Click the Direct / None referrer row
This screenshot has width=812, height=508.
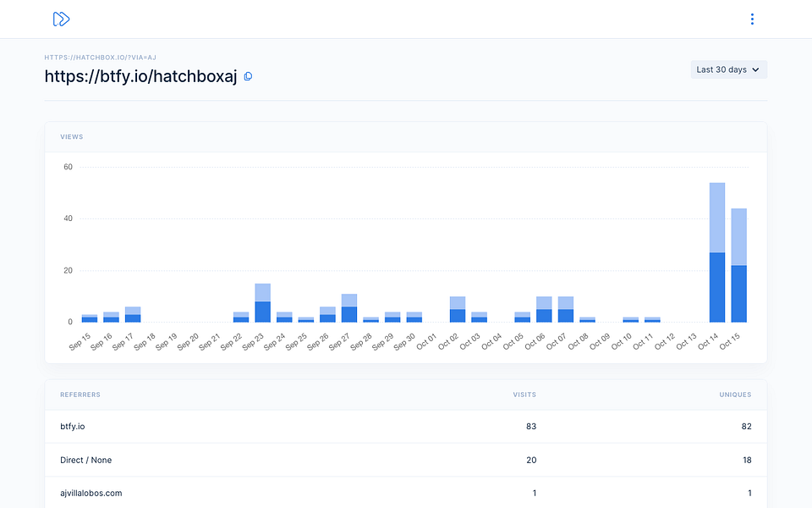[x=405, y=460]
